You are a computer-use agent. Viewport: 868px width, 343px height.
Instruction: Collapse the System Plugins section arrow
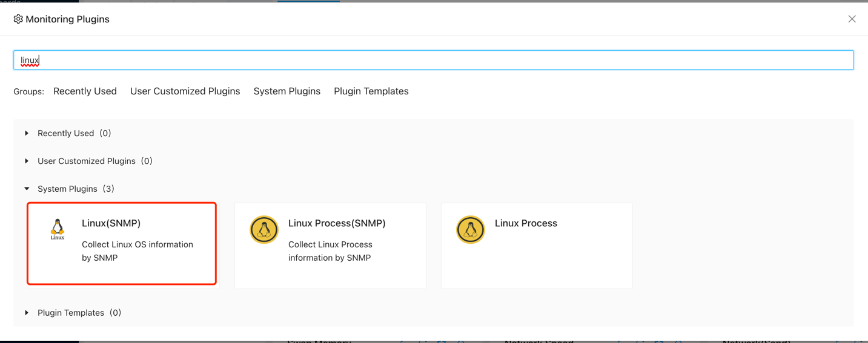coord(27,189)
